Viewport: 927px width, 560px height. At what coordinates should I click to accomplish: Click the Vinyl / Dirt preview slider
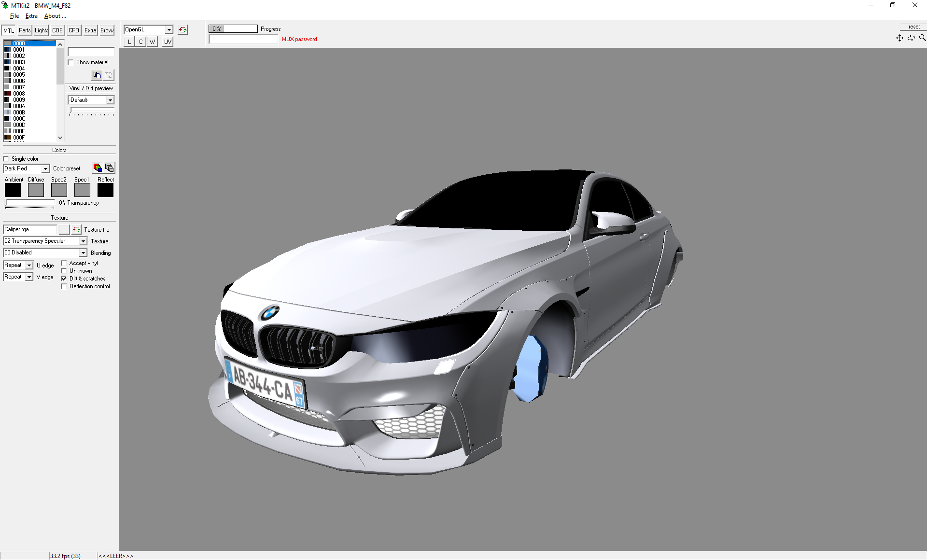point(92,112)
